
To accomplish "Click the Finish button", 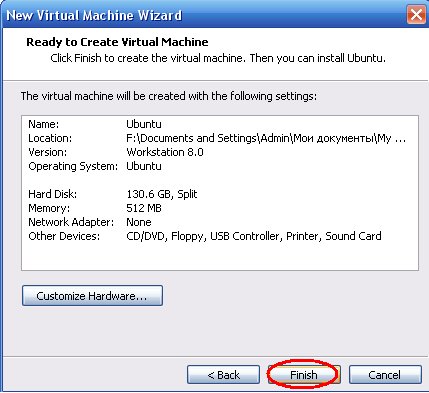I will [304, 375].
